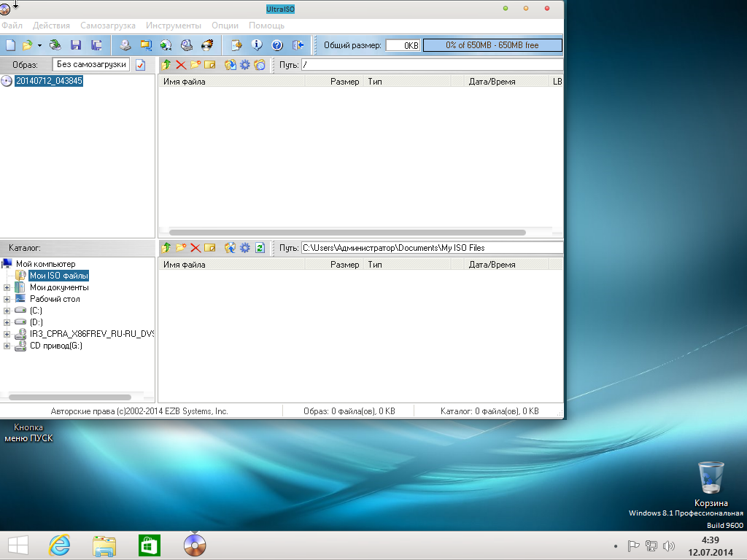Viewport: 747px width, 560px height.
Task: Expand the Рабочий стол tree node
Action: tap(7, 299)
